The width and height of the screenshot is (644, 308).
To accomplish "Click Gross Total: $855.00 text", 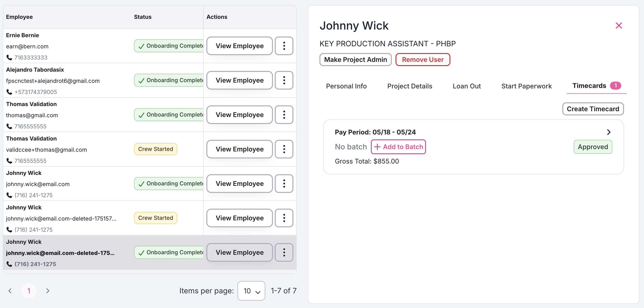I will 367,161.
